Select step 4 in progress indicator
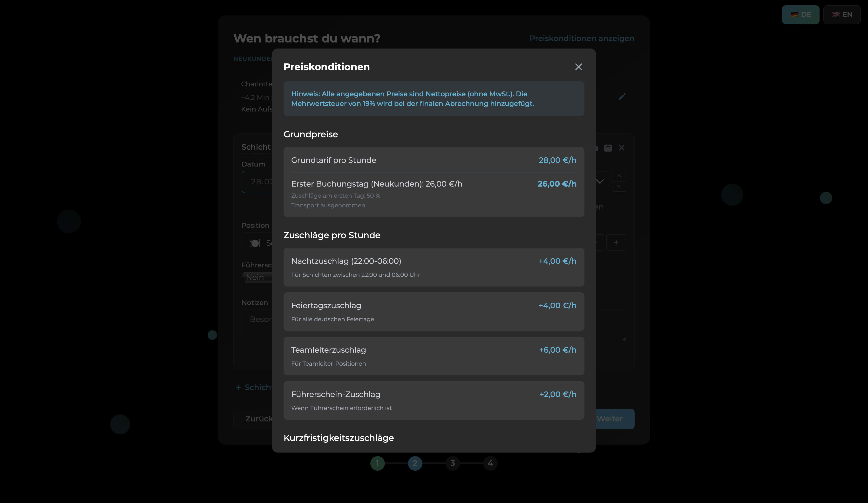The width and height of the screenshot is (868, 503). 490,463
